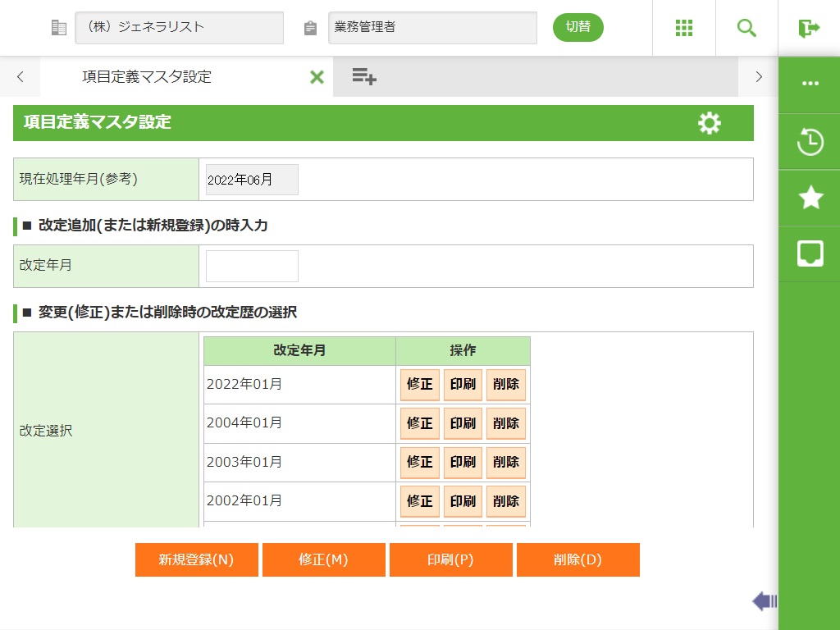This screenshot has height=630, width=840.
Task: Click the logout door icon
Action: (x=809, y=28)
